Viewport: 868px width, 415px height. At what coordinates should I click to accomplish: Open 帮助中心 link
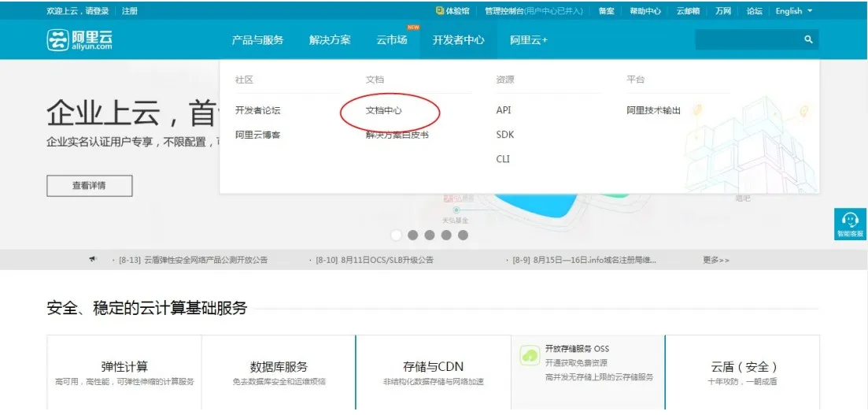click(x=645, y=11)
